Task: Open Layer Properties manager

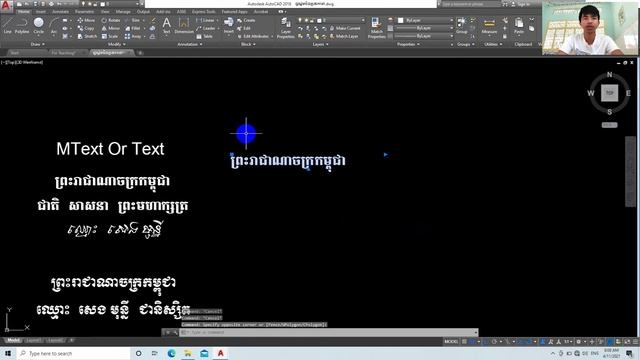Action: pos(286,28)
